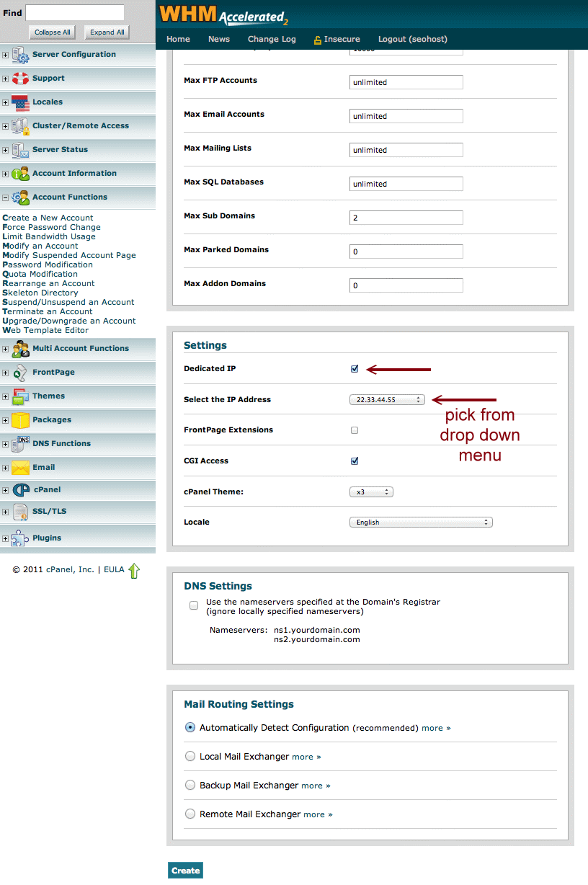588x885 pixels.
Task: Click the Max Sub Domains field
Action: pos(406,218)
